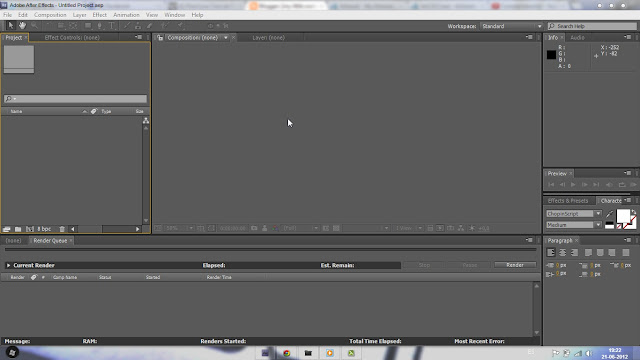Select the Clone Stamp tool

[138, 26]
